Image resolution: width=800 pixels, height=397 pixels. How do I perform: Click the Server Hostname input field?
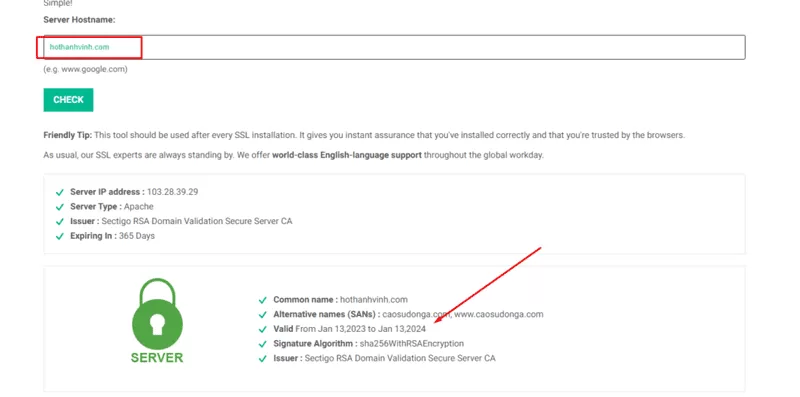coord(394,47)
